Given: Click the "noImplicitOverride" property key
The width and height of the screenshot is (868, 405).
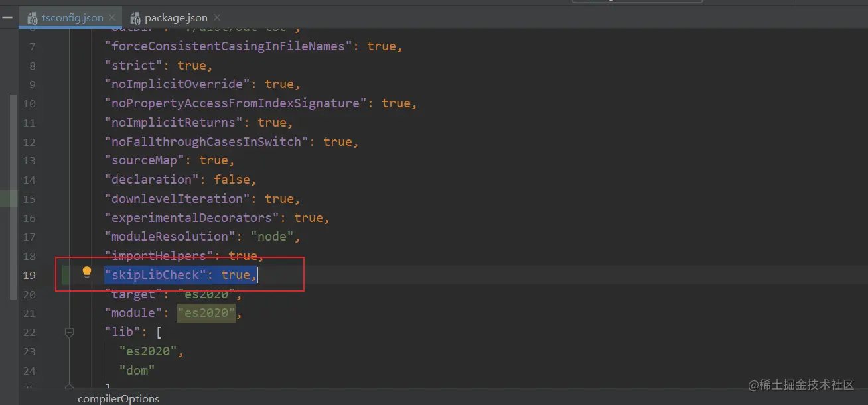Looking at the screenshot, I should pos(177,84).
